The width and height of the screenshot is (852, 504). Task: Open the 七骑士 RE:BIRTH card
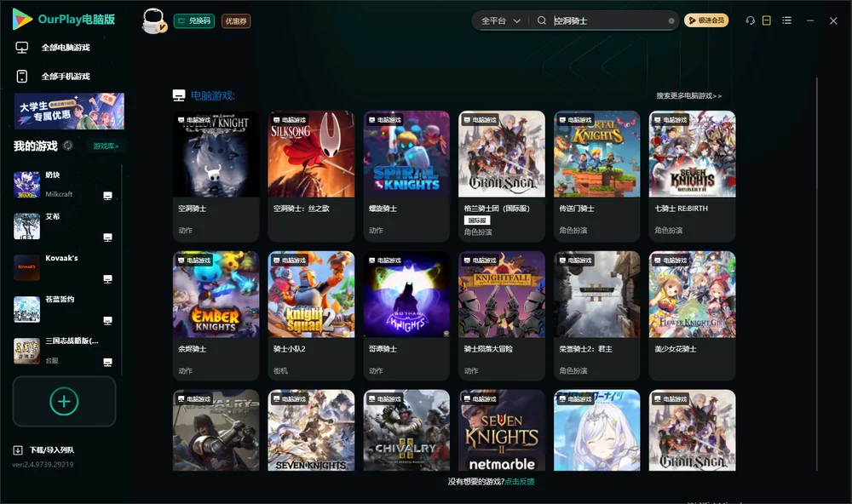tap(692, 176)
